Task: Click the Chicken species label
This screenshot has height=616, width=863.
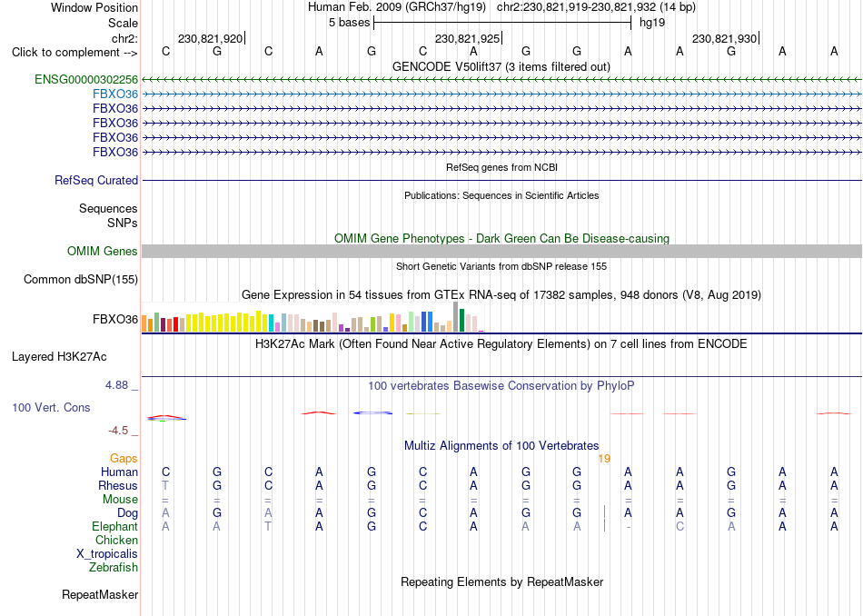Action: click(x=116, y=541)
